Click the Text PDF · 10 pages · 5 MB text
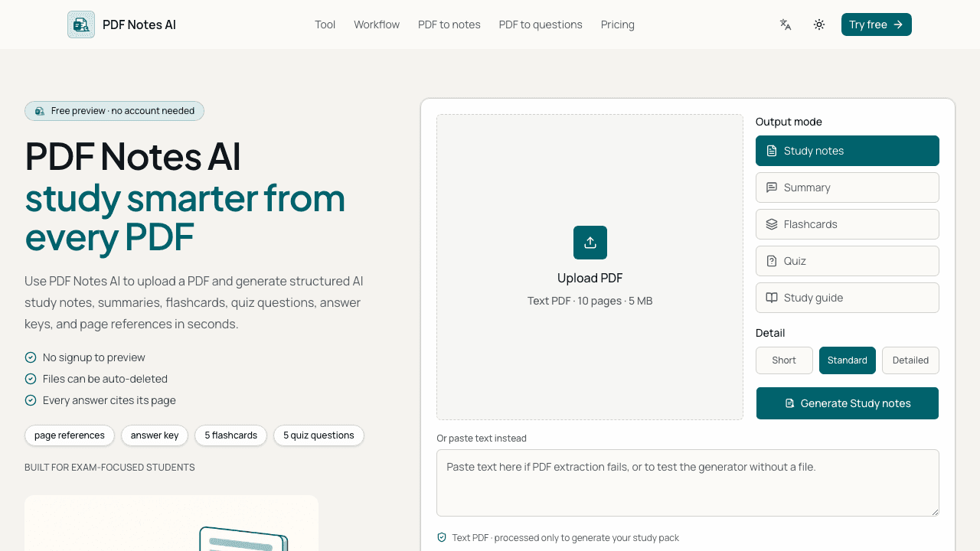 pyautogui.click(x=590, y=301)
